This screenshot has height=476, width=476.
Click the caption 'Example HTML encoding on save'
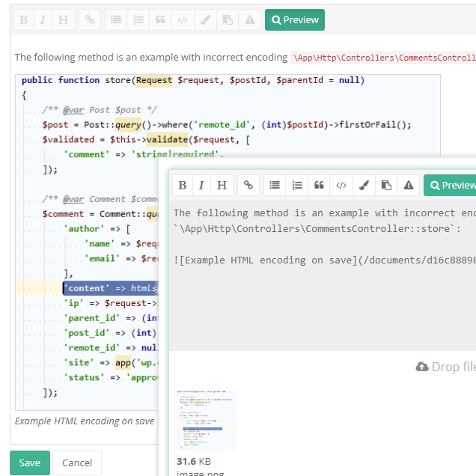click(85, 421)
